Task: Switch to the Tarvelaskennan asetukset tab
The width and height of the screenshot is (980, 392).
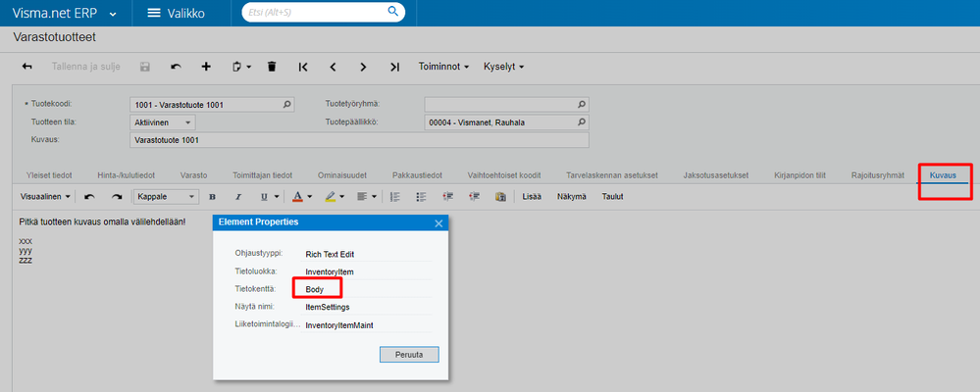Action: click(611, 175)
